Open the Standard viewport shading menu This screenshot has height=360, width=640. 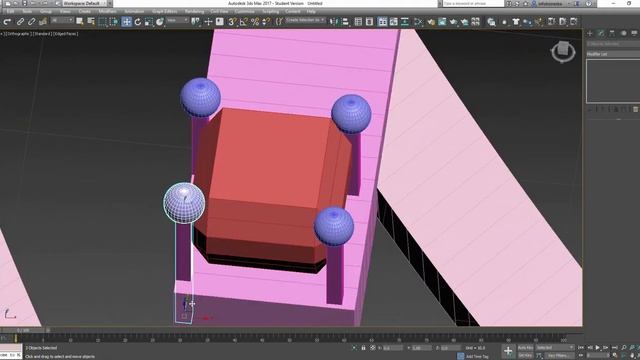point(42,34)
